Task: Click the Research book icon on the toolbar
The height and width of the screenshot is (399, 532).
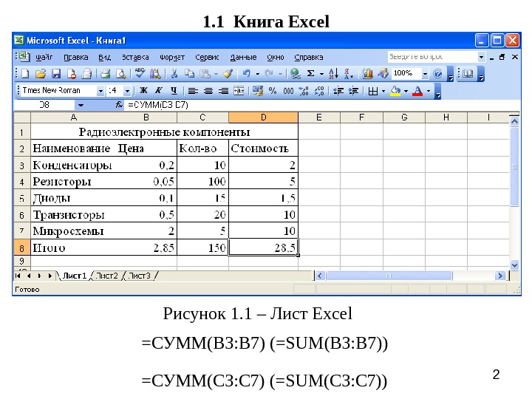Action: pos(468,74)
